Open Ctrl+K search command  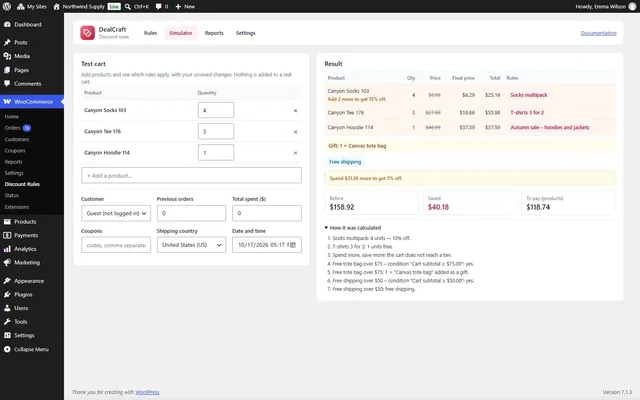tap(137, 7)
